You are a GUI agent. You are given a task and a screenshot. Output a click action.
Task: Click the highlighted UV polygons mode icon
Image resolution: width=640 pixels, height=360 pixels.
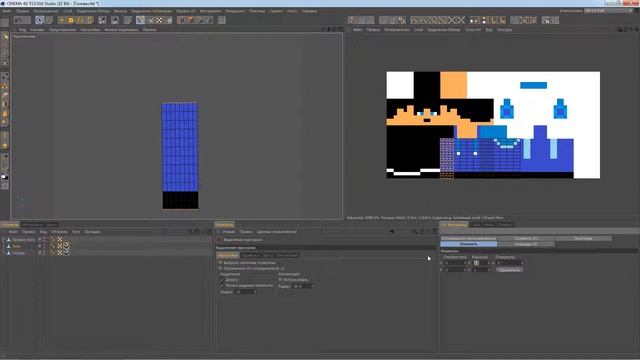[140, 20]
